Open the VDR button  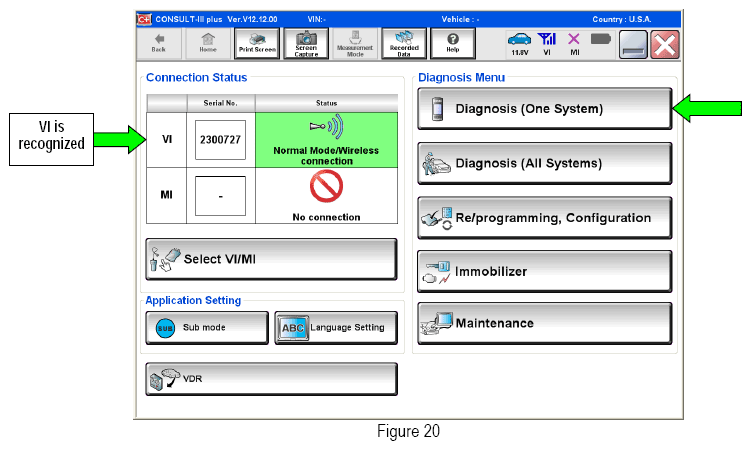(271, 379)
